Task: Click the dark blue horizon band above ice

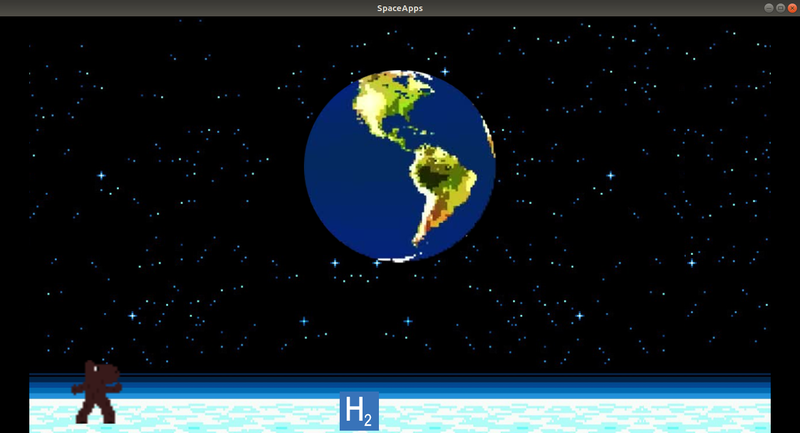Action: (x=400, y=380)
